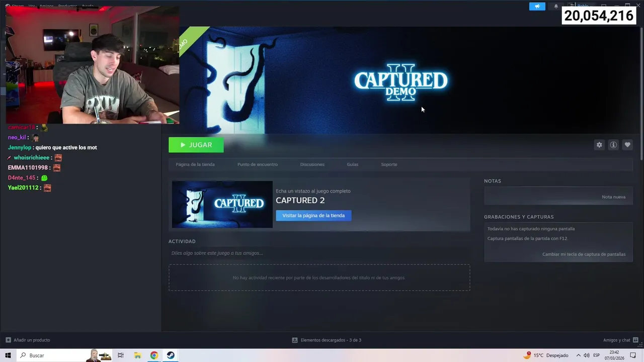Click 'Todavía no has capturado ninguna pantalla' text

(531, 229)
